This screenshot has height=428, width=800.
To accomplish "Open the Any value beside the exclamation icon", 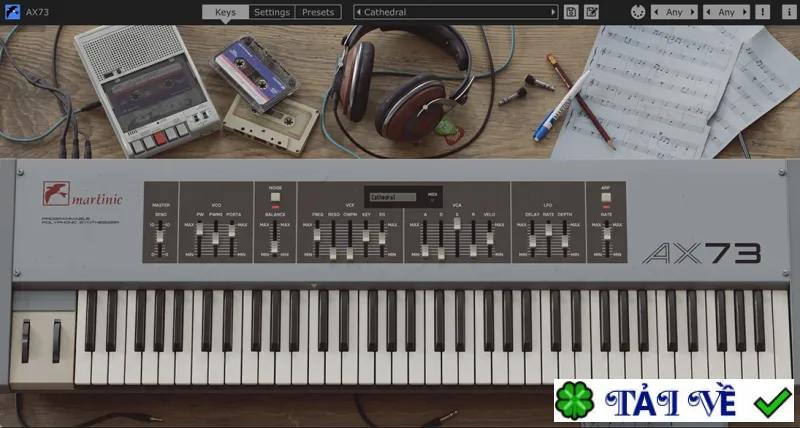I will 727,12.
